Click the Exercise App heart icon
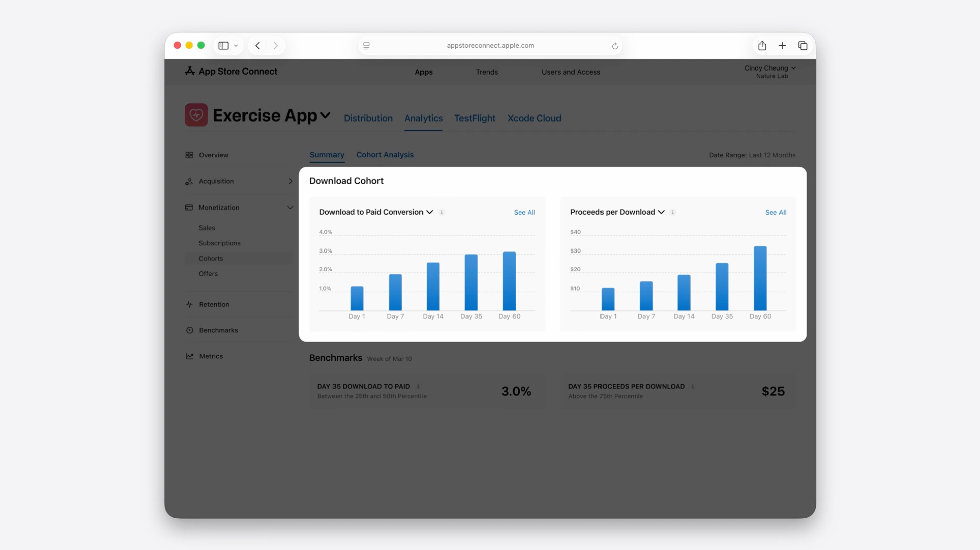This screenshot has height=550, width=980. point(196,115)
